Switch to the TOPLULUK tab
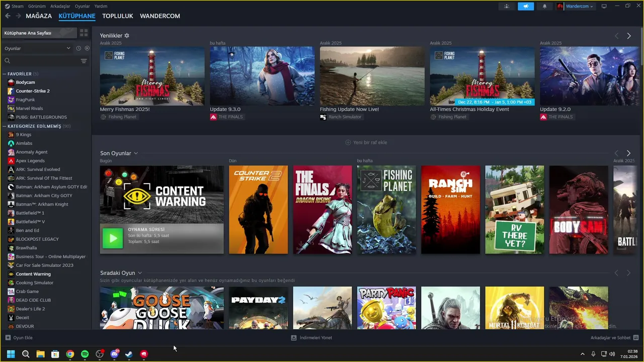This screenshot has height=362, width=644. pos(118,16)
